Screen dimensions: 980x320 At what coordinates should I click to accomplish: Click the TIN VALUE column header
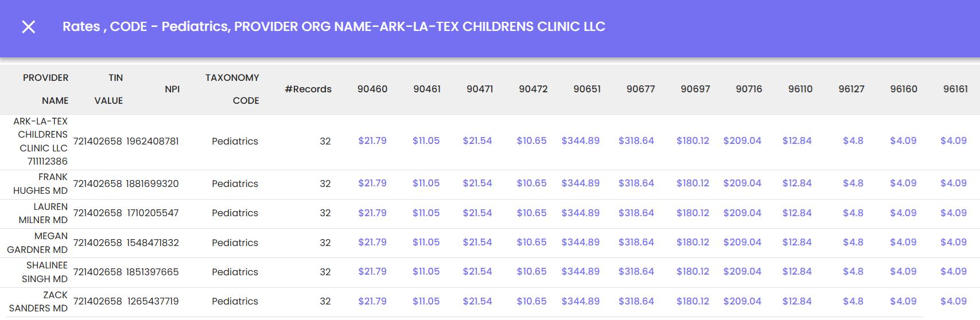pos(109,89)
